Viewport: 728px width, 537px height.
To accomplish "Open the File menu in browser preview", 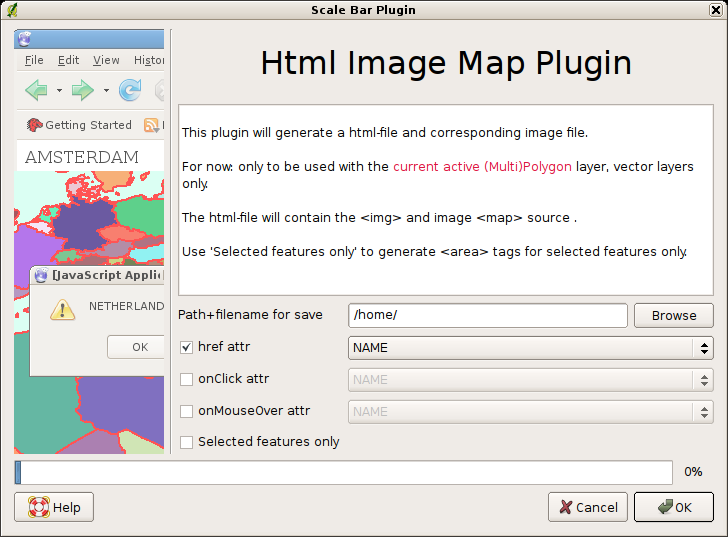I will (34, 60).
